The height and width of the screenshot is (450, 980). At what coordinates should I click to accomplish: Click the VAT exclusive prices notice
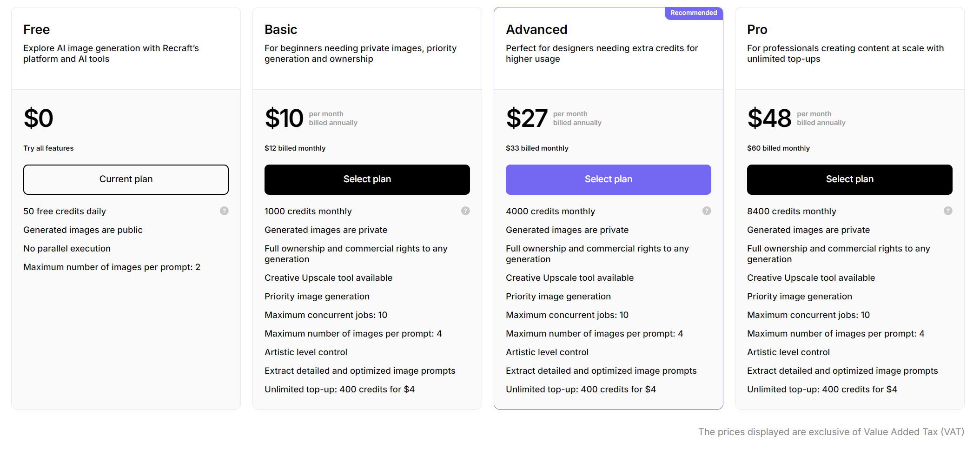[831, 432]
